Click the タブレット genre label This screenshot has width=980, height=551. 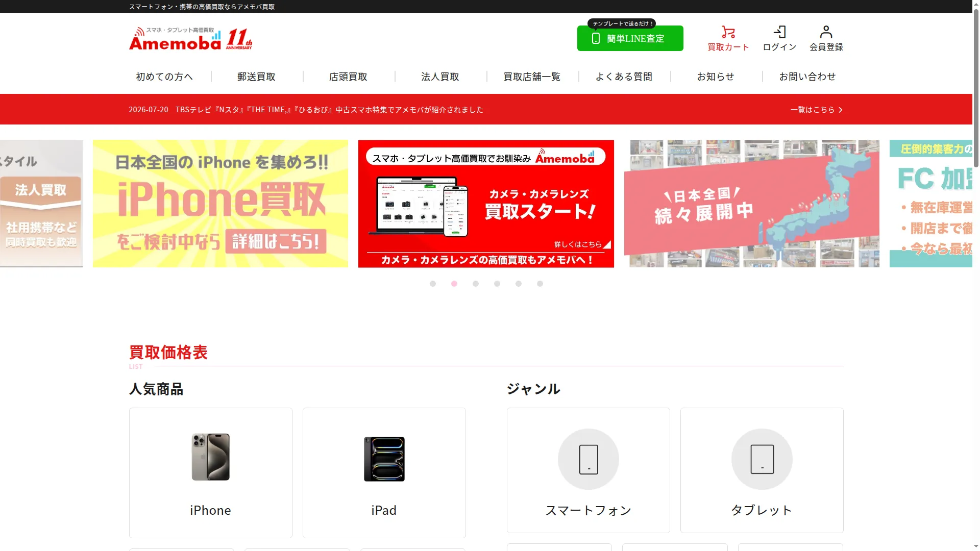(x=762, y=510)
